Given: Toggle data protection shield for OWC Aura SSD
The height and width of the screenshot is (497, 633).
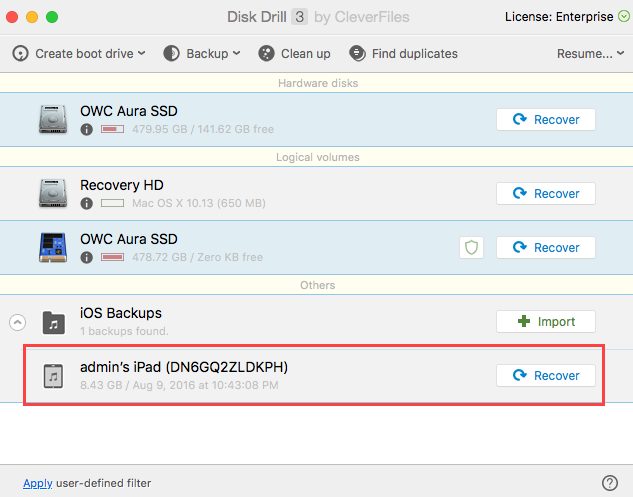Looking at the screenshot, I should coord(471,247).
